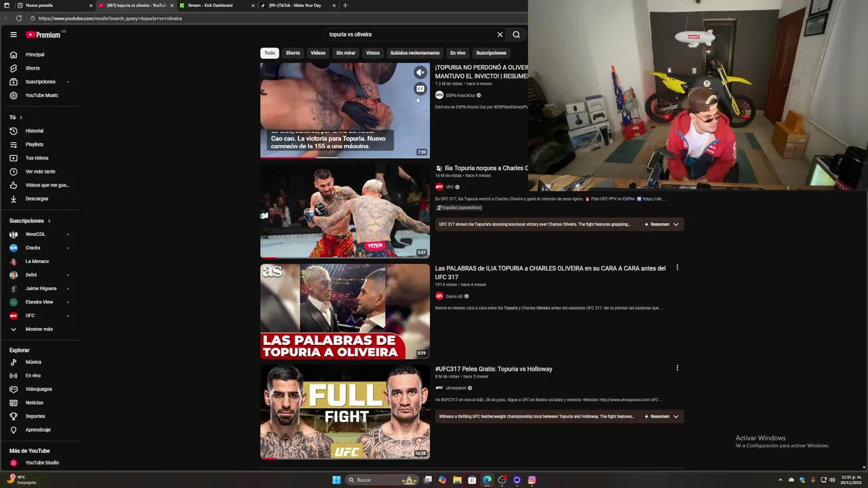868x488 pixels.
Task: Open Elandra View subscription channel
Action: (x=39, y=302)
